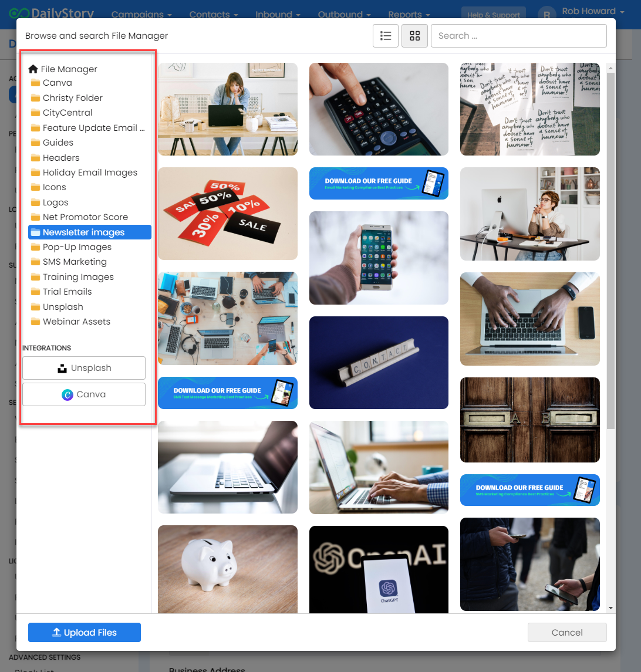Viewport: 641px width, 672px height.
Task: Click the DailyStory logo in the header
Action: (52, 13)
